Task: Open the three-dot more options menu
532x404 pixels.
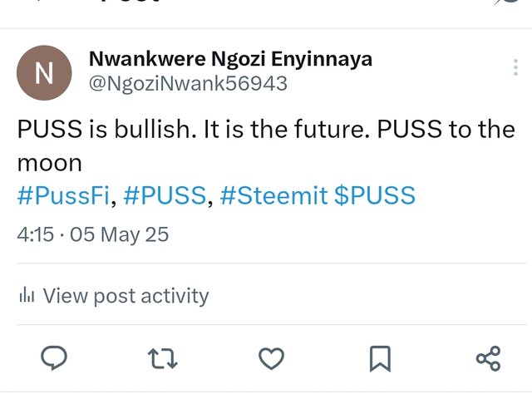Action: 515,67
